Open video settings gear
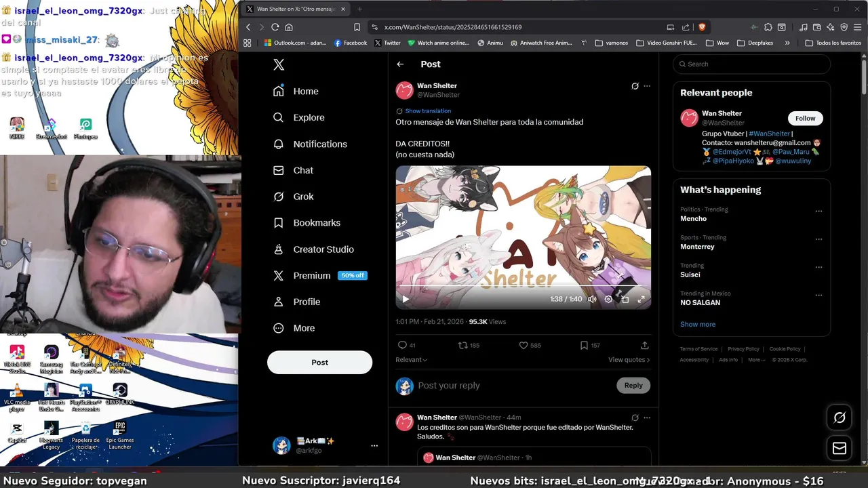Viewport: 868px width, 488px height. coord(608,299)
